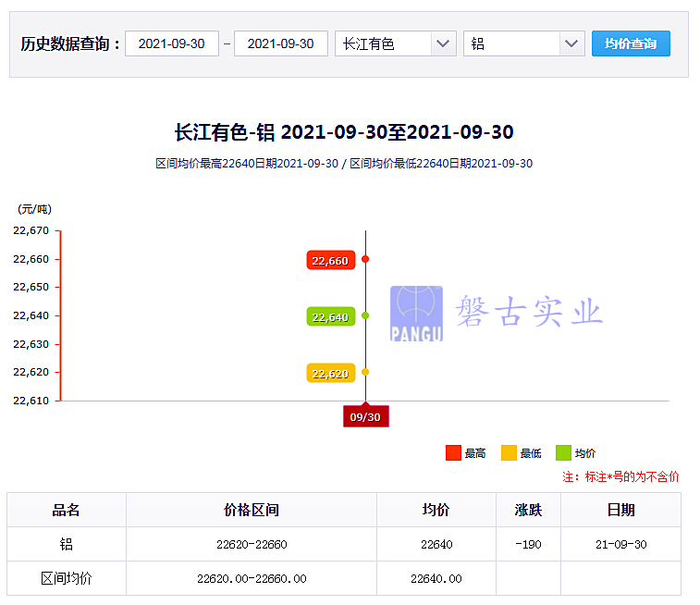Click the yellow 22,620 data point label
The width and height of the screenshot is (700, 605).
[x=331, y=374]
